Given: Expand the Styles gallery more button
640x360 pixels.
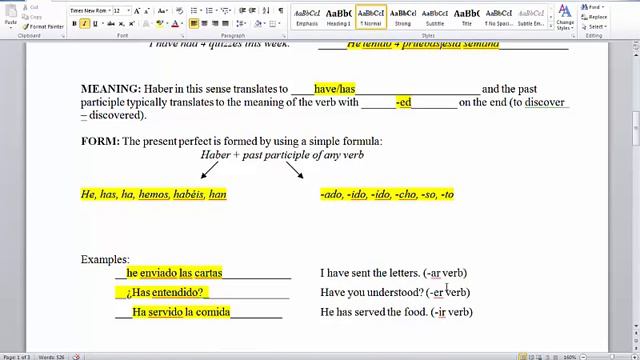Looking at the screenshot, I should tap(551, 27).
